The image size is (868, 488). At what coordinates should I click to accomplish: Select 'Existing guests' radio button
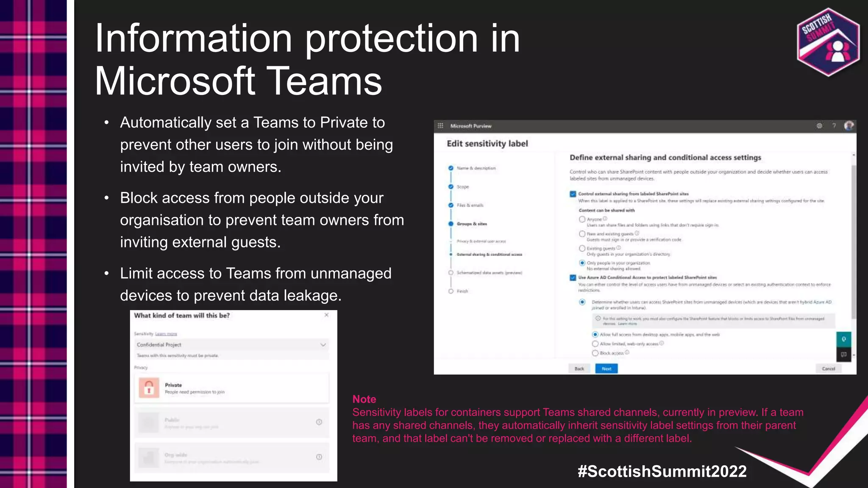(582, 249)
